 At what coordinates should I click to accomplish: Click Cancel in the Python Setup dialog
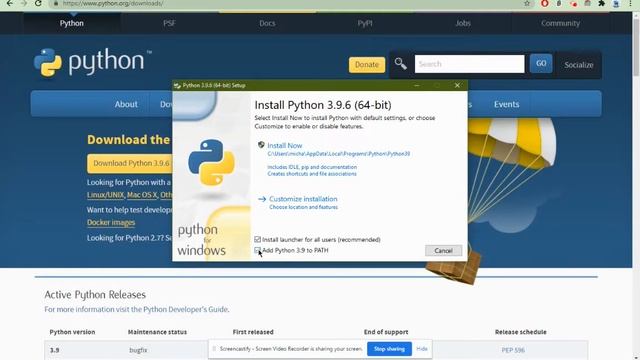click(443, 251)
